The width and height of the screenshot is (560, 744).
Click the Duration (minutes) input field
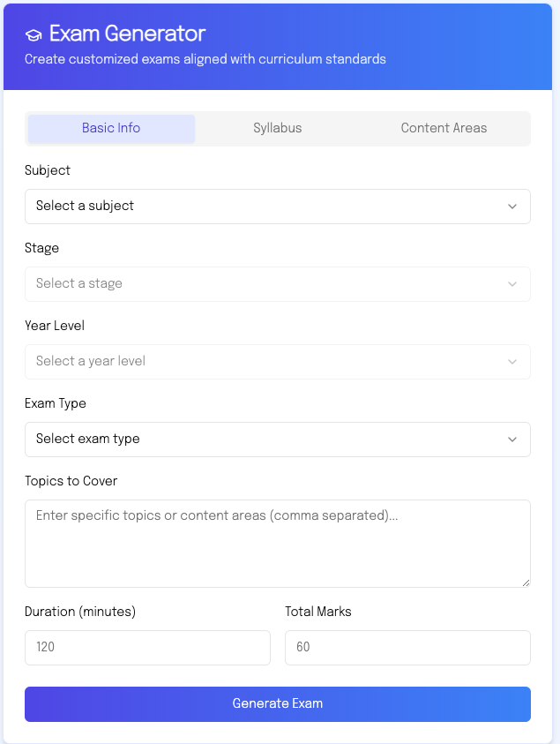[x=147, y=648]
